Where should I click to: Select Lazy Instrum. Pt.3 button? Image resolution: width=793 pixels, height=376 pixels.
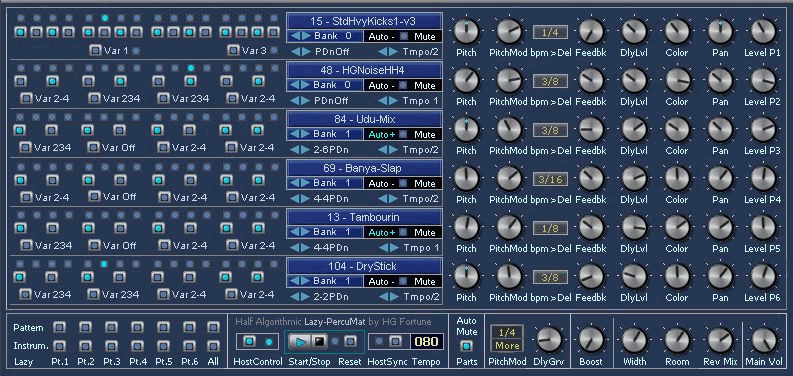[111, 346]
